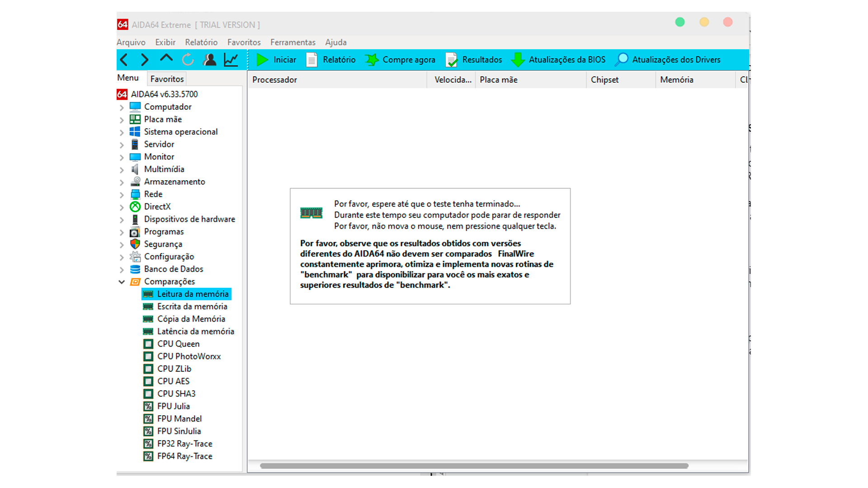The height and width of the screenshot is (488, 868).
Task: Expand the Sistema operacional node
Action: point(122,132)
